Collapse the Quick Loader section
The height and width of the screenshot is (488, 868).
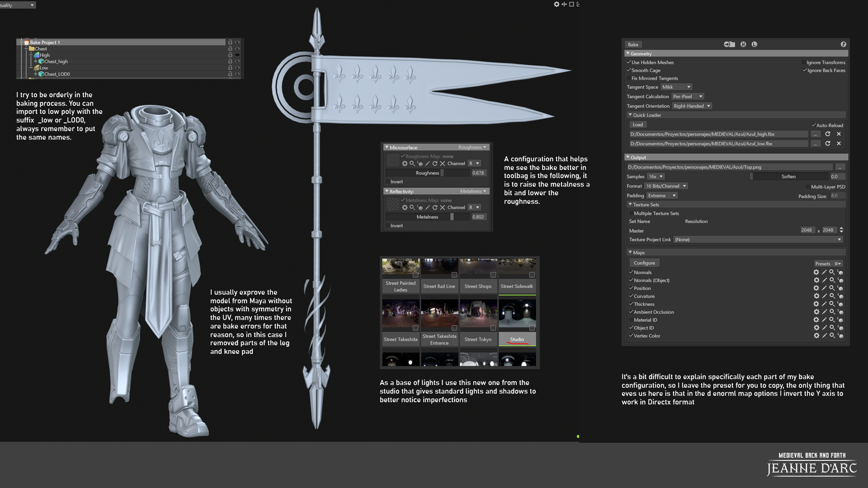[630, 115]
